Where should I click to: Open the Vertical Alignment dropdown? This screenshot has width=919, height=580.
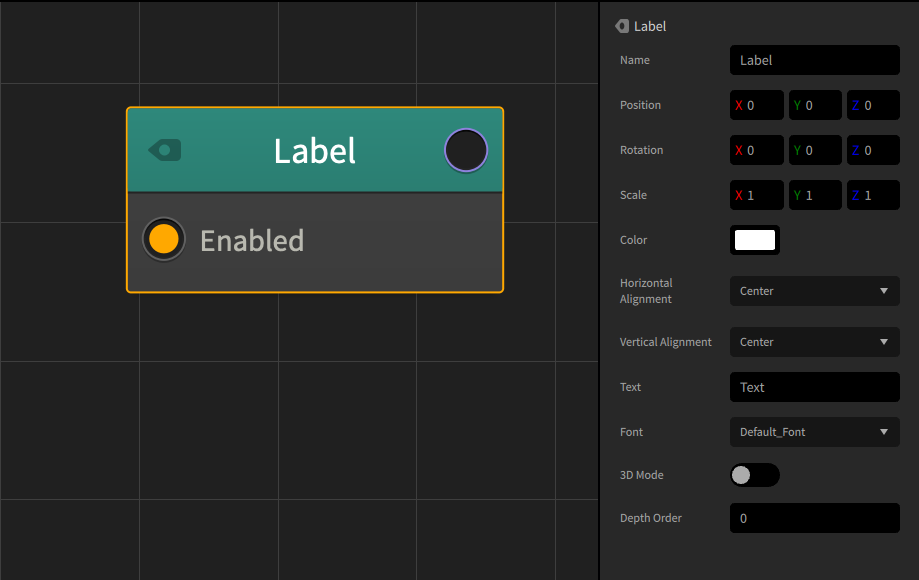(x=814, y=341)
